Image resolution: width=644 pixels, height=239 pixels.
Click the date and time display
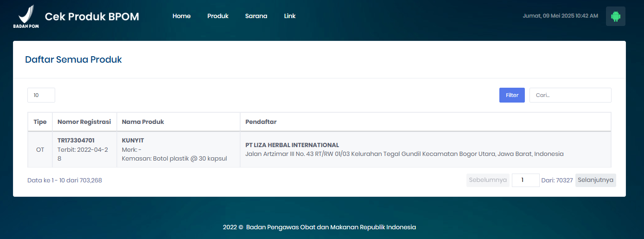(560, 16)
